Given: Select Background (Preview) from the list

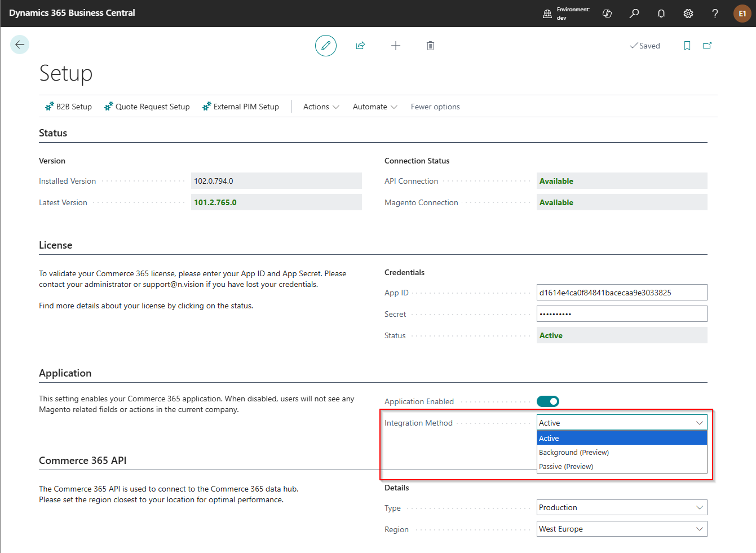Looking at the screenshot, I should click(x=574, y=452).
